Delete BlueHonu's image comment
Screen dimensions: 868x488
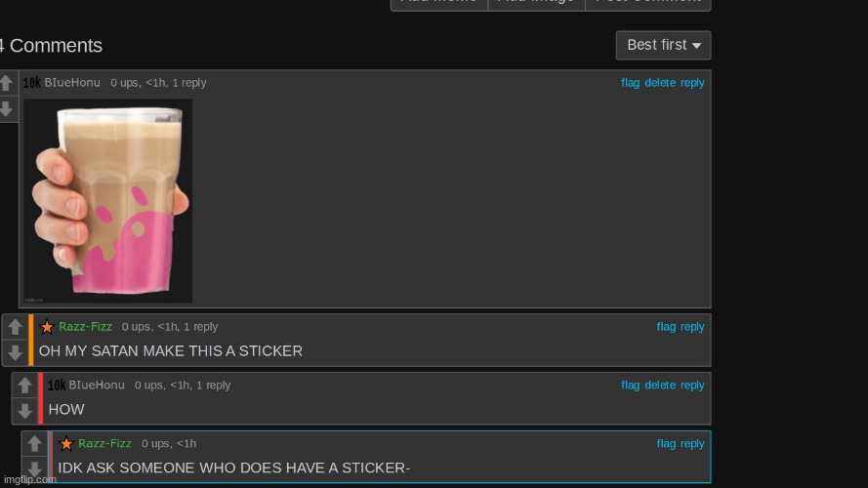(660, 82)
